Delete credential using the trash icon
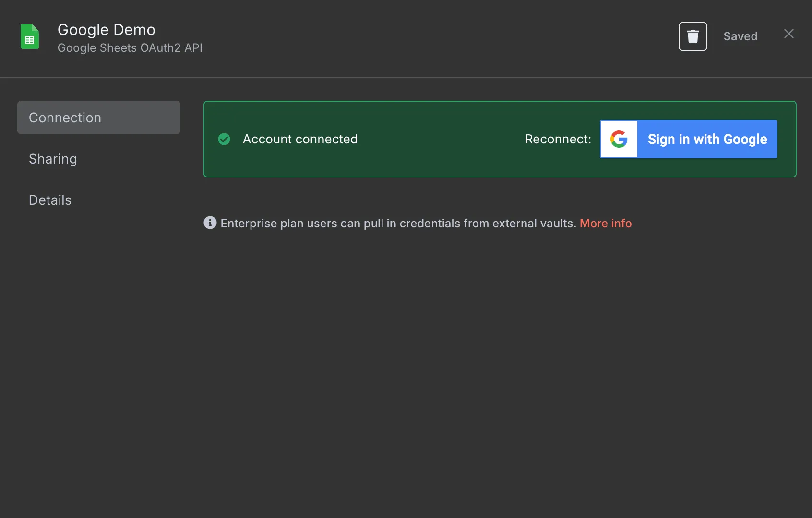The height and width of the screenshot is (518, 812). 693,36
